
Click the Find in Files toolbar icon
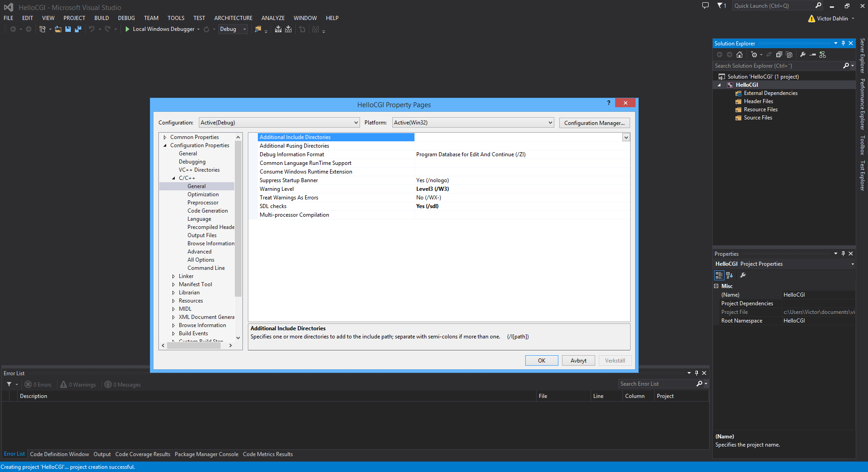258,29
